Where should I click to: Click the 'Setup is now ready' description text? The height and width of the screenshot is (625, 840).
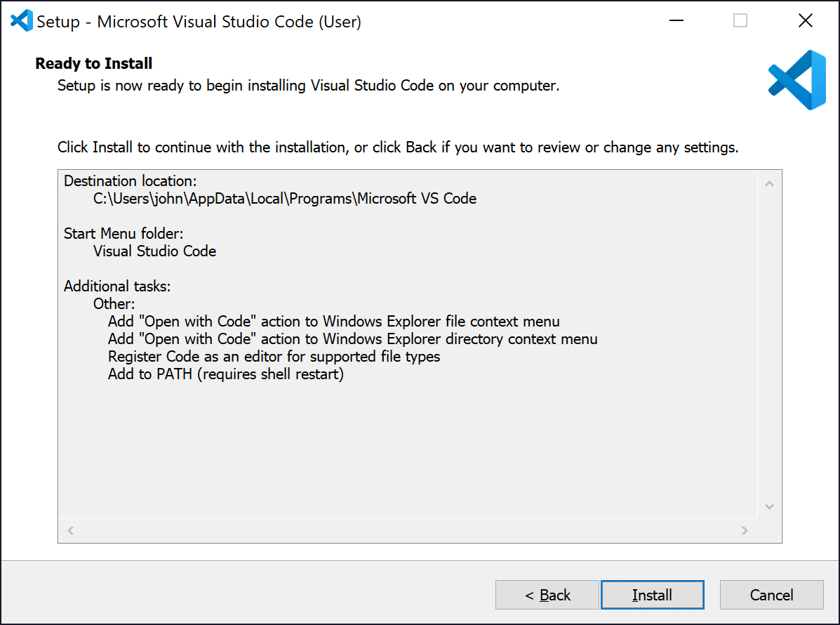pyautogui.click(x=308, y=85)
